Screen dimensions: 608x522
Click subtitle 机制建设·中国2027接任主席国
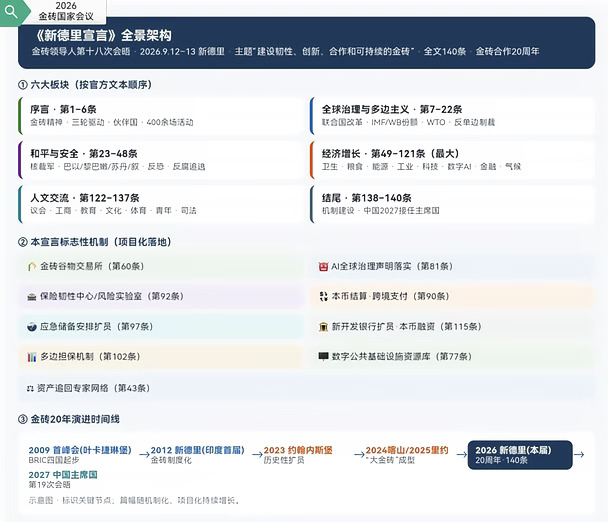[x=380, y=211]
